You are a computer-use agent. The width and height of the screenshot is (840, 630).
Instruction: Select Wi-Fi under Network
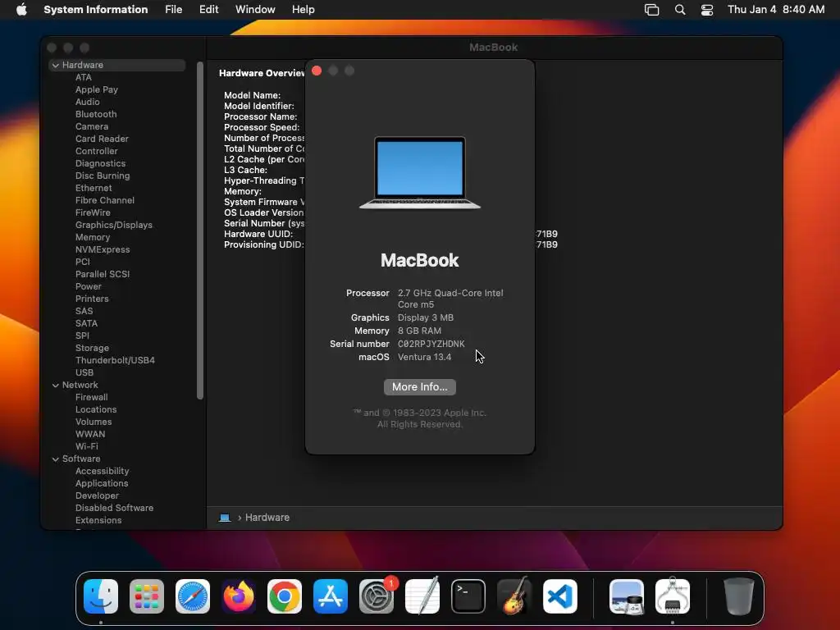87,447
